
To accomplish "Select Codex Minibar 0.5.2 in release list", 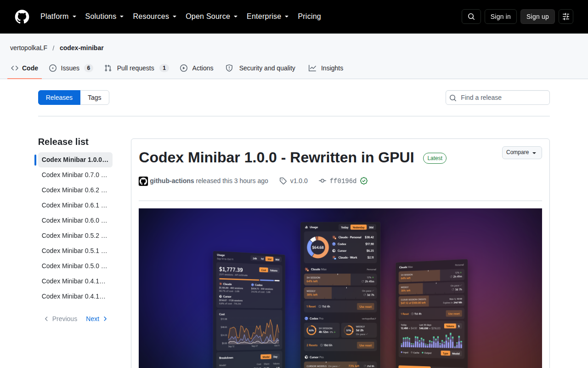I will pos(75,236).
